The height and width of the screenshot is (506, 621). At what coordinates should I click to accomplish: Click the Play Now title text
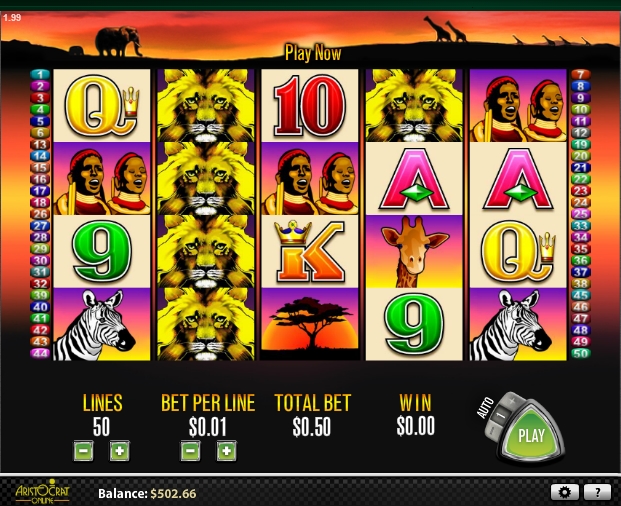(313, 53)
